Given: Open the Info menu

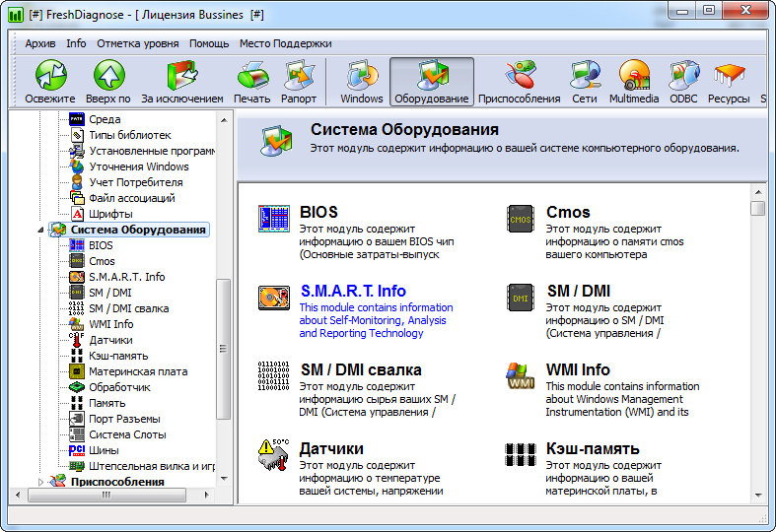Looking at the screenshot, I should (76, 43).
